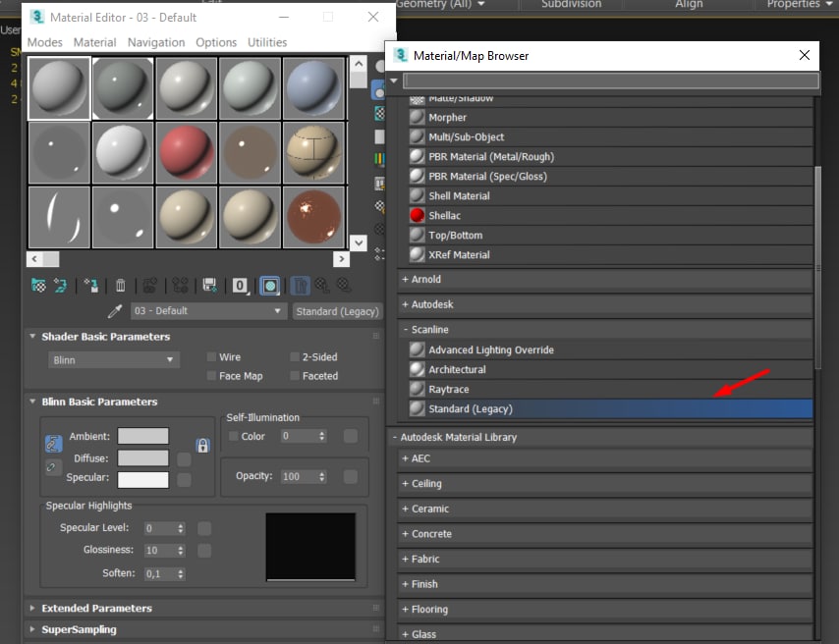Open Material/Map Browser options arrow
The height and width of the screenshot is (644, 839).
point(394,80)
